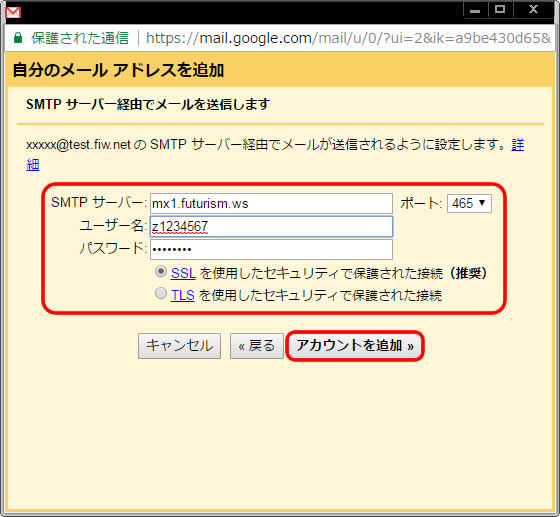Click the password input field

[x=271, y=249]
